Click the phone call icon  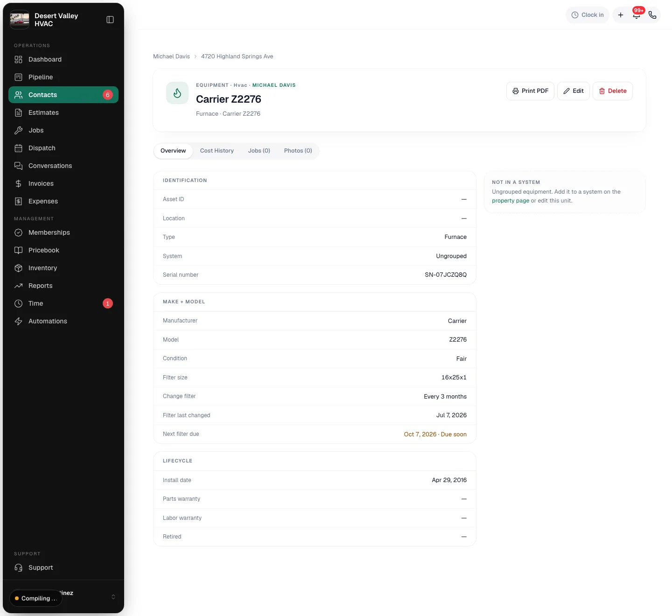coord(652,15)
